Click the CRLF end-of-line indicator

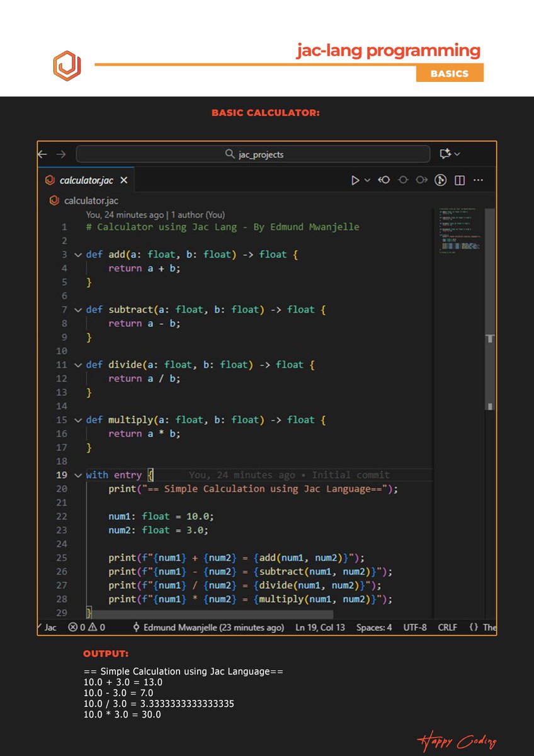click(x=448, y=627)
